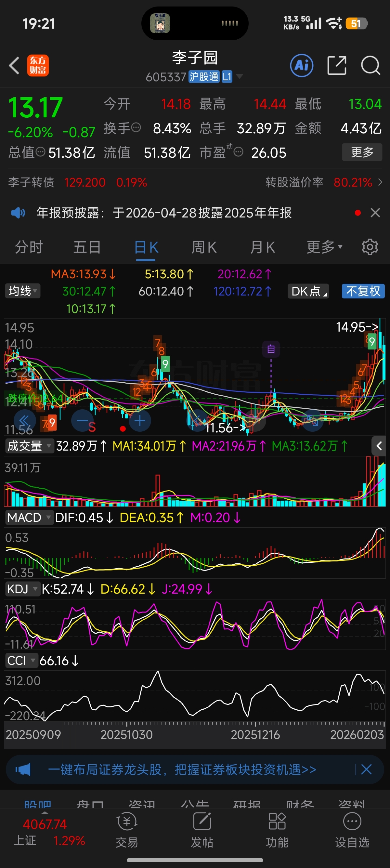
Task: Open 不复权 adjustment selector
Action: point(363,291)
